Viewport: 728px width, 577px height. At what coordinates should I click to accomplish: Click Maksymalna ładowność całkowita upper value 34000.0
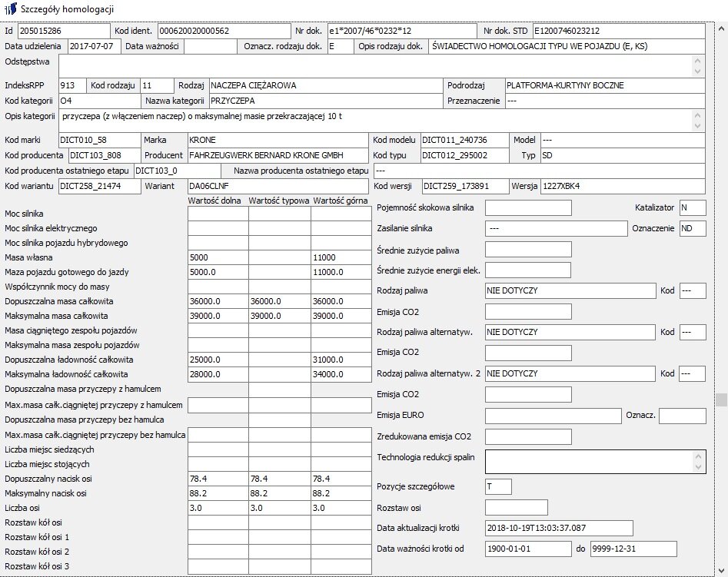[x=341, y=374]
